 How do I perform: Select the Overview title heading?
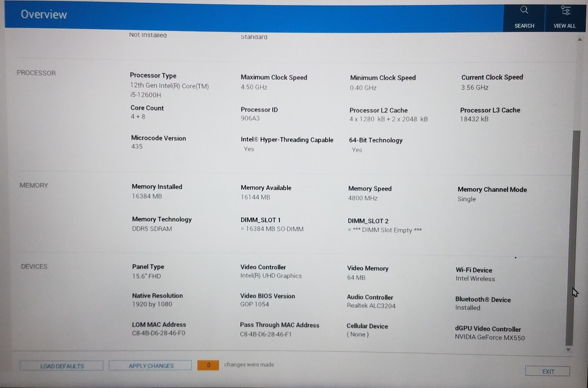pyautogui.click(x=44, y=14)
